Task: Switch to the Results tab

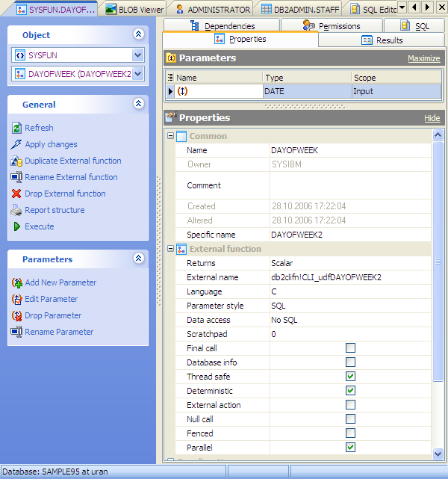Action: pyautogui.click(x=382, y=40)
